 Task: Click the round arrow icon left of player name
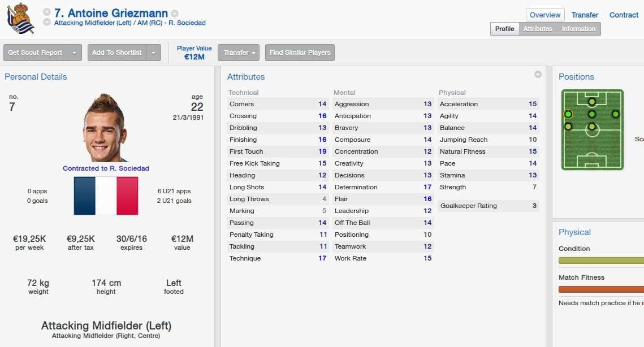(47, 12)
